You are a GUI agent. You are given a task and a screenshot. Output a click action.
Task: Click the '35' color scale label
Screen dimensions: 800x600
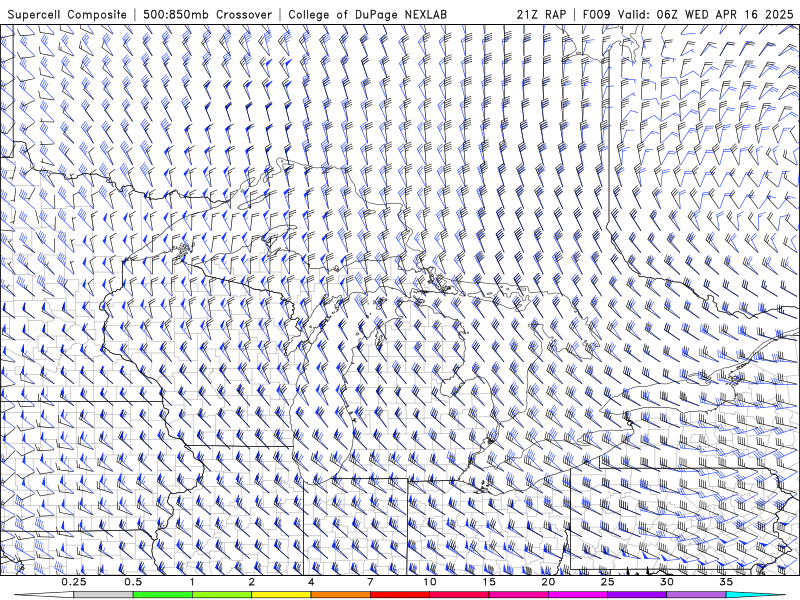tap(726, 582)
